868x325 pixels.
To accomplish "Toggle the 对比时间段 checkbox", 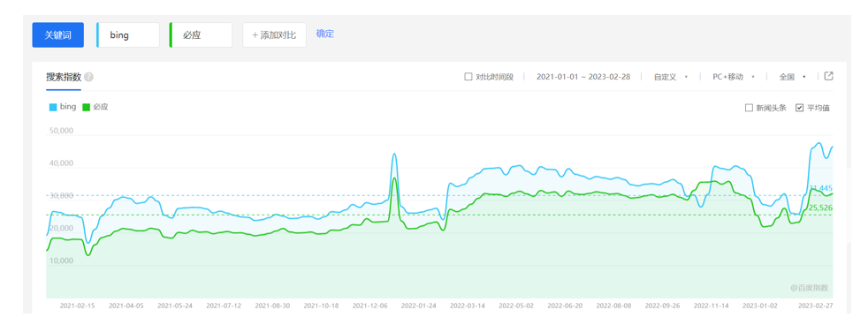I will pyautogui.click(x=468, y=77).
